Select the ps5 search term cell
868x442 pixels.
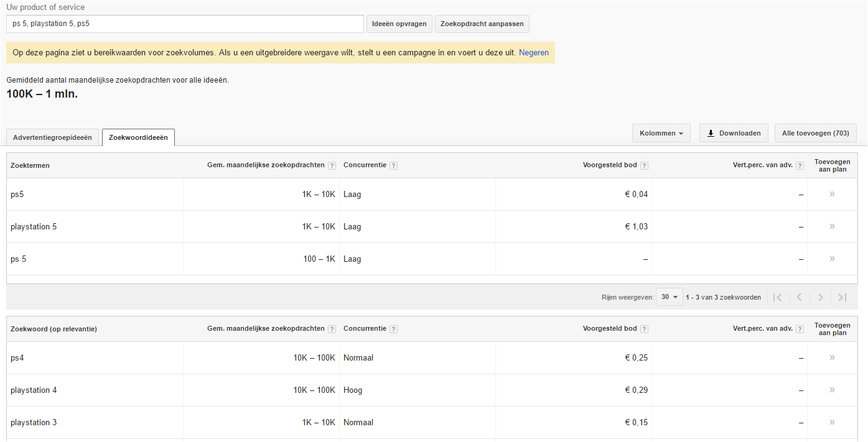[x=95, y=194]
